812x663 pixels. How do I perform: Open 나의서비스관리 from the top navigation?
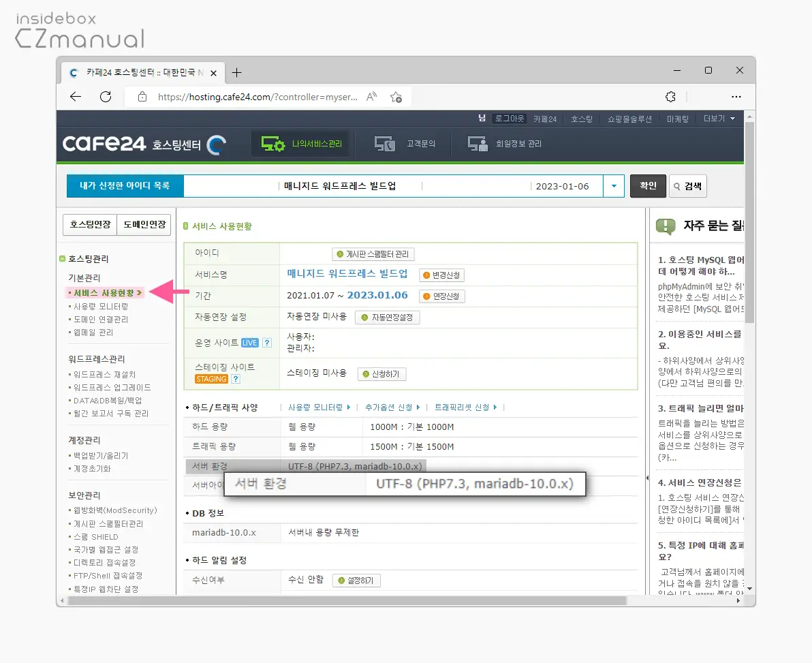[x=301, y=144]
